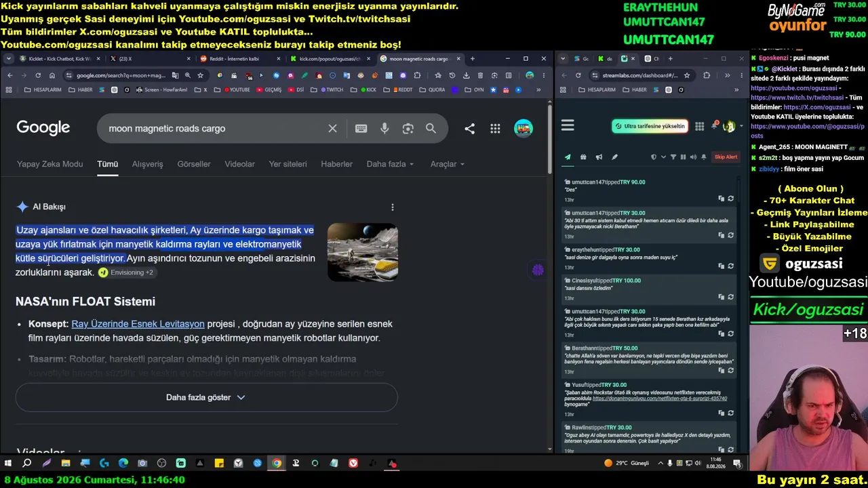Select the Videolar search tab
Viewport: 868px width, 488px height.
tap(239, 164)
